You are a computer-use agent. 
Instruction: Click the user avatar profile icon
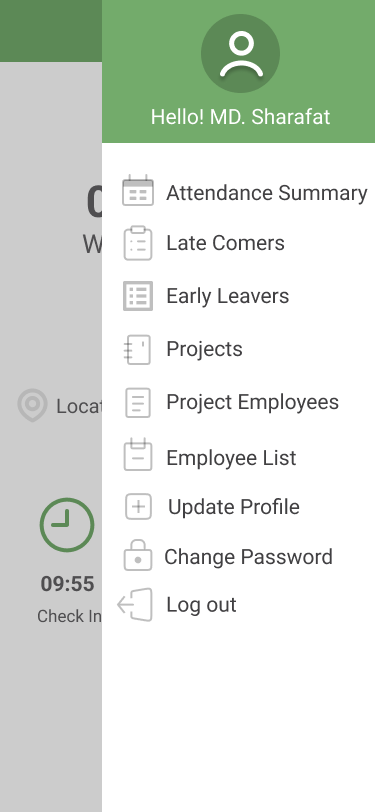[240, 53]
